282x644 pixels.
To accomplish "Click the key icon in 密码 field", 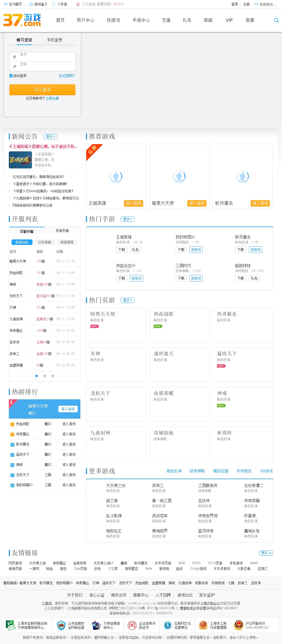I will pyautogui.click(x=14, y=66).
